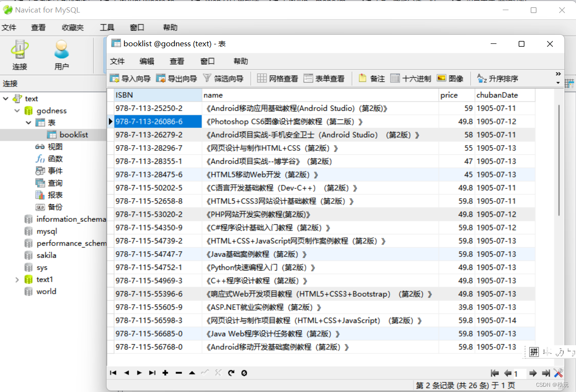Click the chubanDate column header
Viewport: 576px width, 392px height.
pyautogui.click(x=505, y=95)
